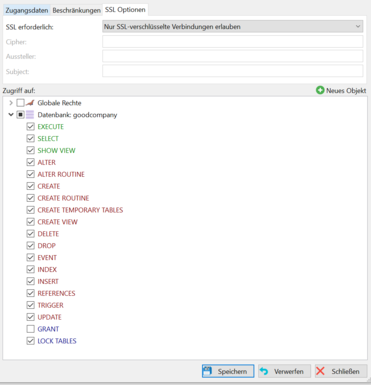Open the SSL erforderlich dropdown

pyautogui.click(x=233, y=27)
